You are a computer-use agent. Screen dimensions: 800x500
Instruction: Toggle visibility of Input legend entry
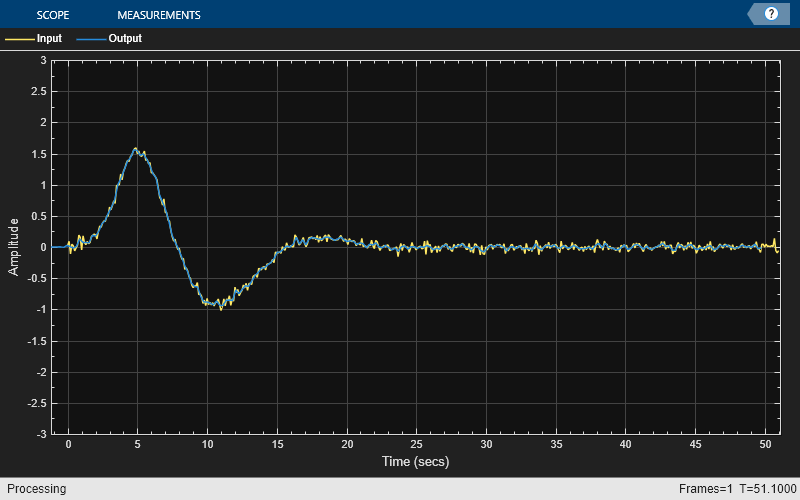click(x=49, y=38)
